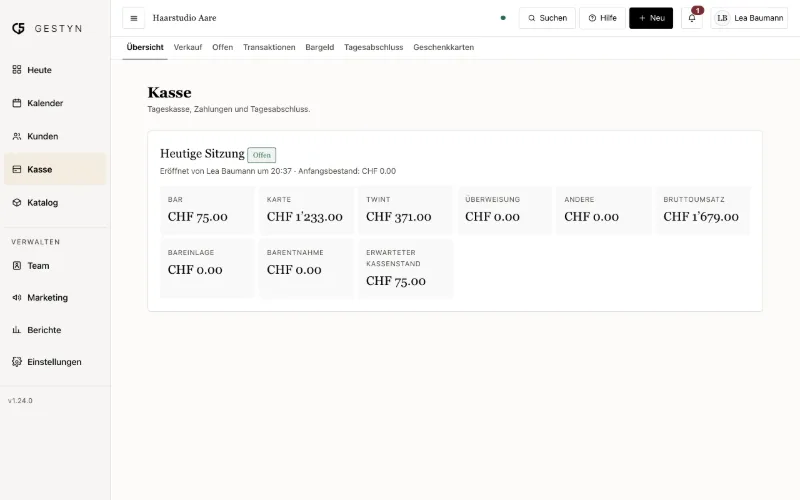Open the Hilfe help button
This screenshot has height=500, width=800.
pos(603,18)
